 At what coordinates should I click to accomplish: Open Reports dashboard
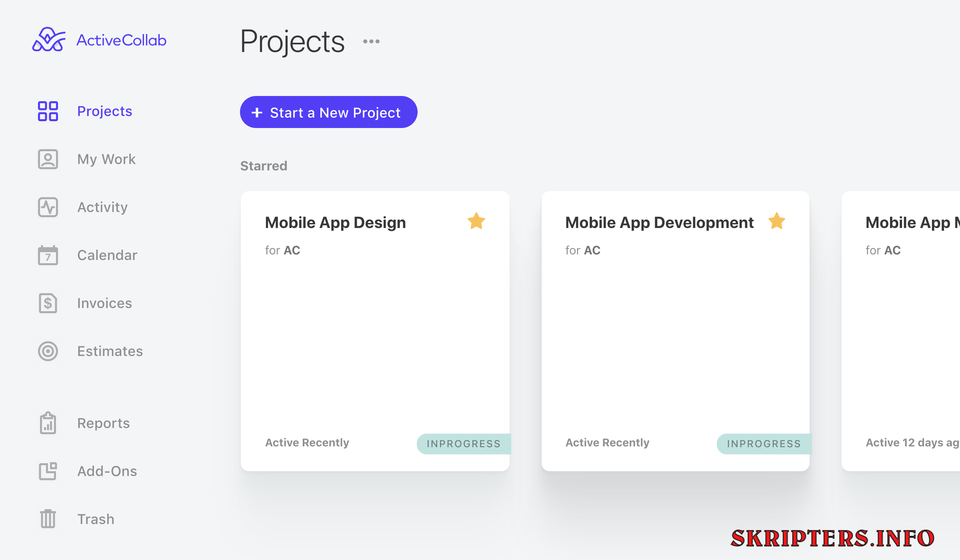click(103, 423)
